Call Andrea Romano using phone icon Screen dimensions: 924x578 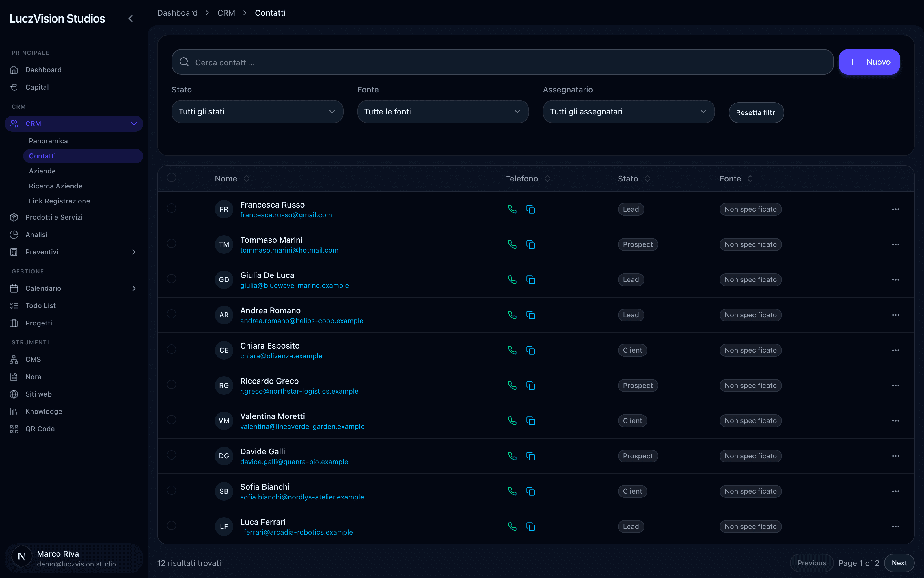click(512, 315)
